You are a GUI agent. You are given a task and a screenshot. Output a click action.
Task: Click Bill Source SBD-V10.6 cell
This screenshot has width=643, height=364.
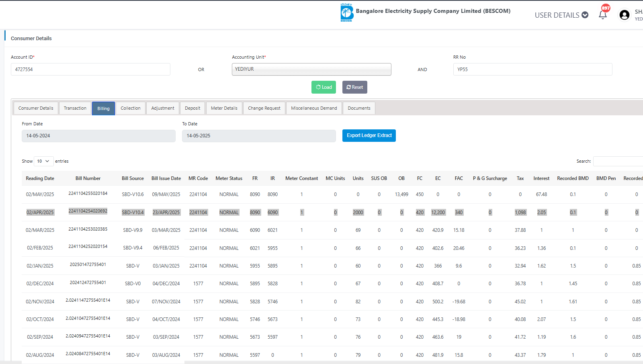pyautogui.click(x=133, y=194)
